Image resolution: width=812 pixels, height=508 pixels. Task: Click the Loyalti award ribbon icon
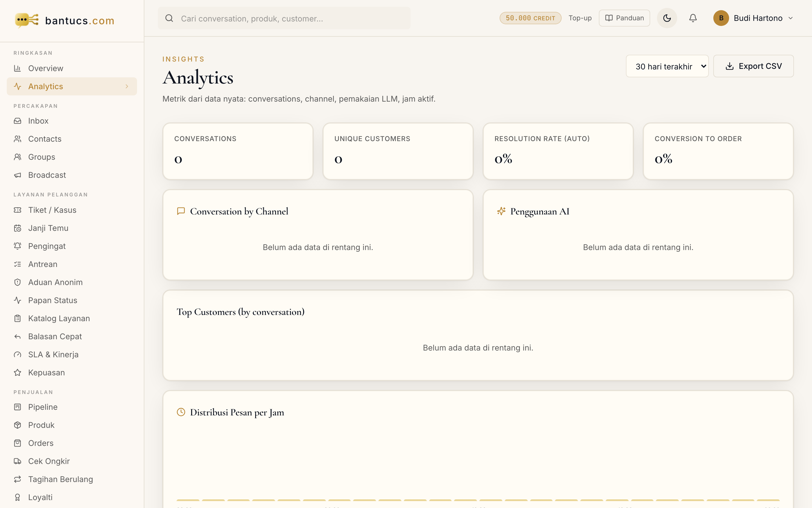point(17,497)
